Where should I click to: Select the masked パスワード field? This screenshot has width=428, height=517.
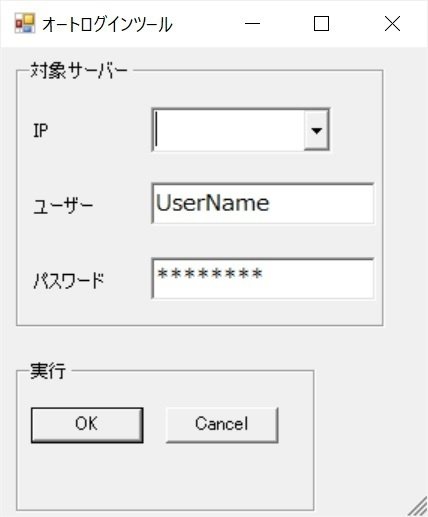(x=263, y=278)
